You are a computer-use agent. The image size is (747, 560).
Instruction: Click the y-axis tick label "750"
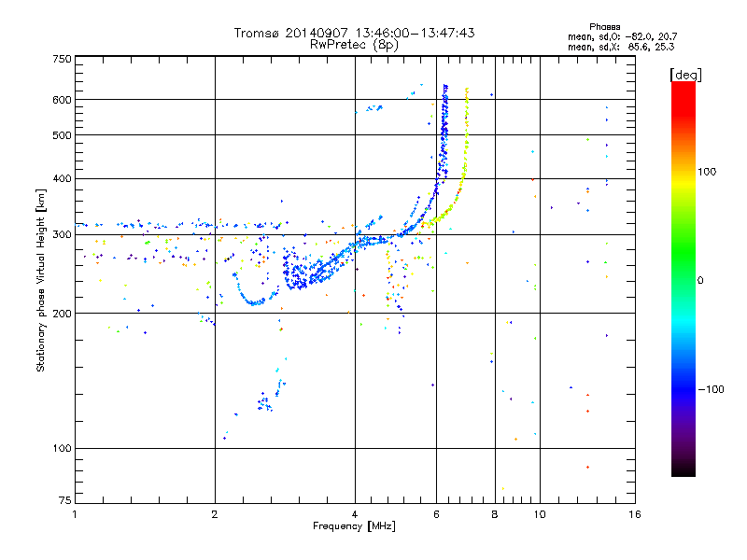click(x=62, y=59)
